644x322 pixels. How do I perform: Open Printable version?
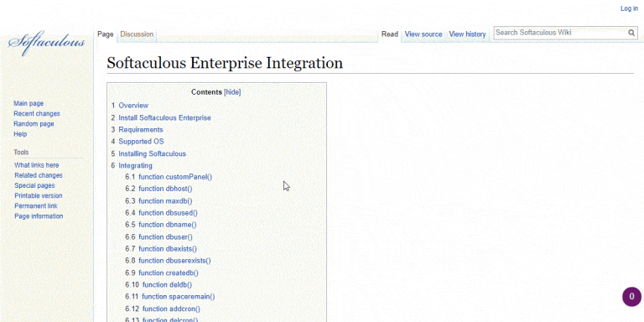(39, 196)
